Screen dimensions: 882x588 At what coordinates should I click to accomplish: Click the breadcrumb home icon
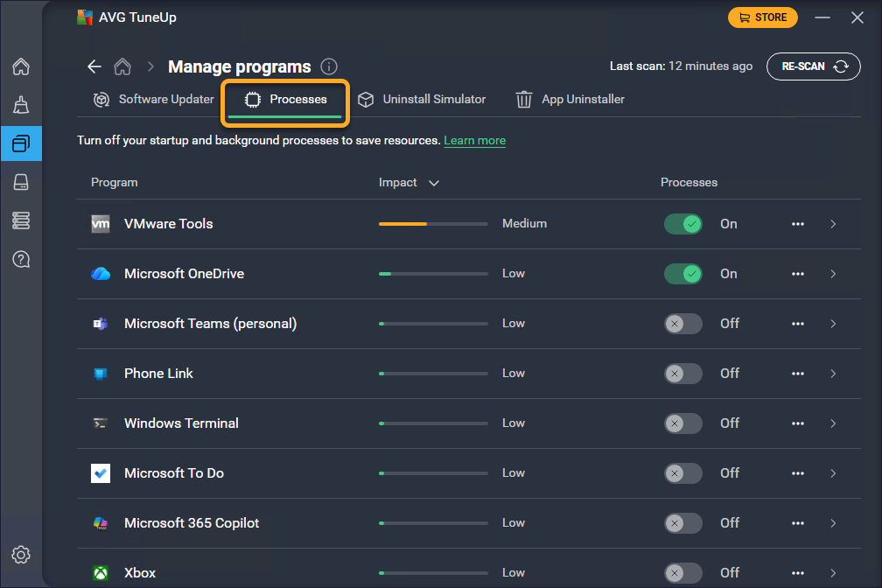122,66
